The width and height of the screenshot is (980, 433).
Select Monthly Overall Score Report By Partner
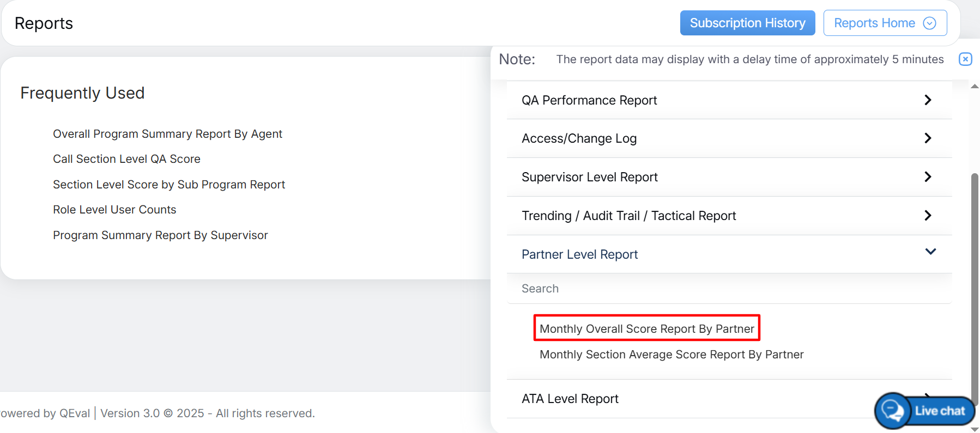pyautogui.click(x=646, y=328)
